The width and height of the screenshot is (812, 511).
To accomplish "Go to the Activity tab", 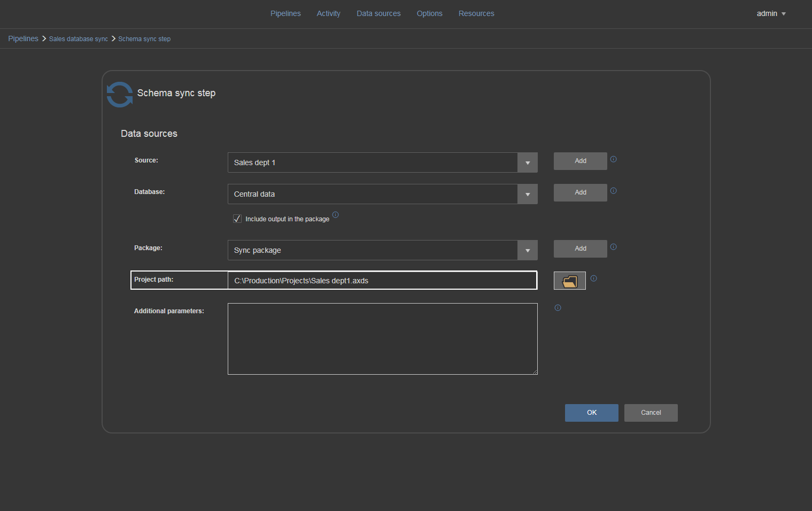I will click(x=328, y=13).
